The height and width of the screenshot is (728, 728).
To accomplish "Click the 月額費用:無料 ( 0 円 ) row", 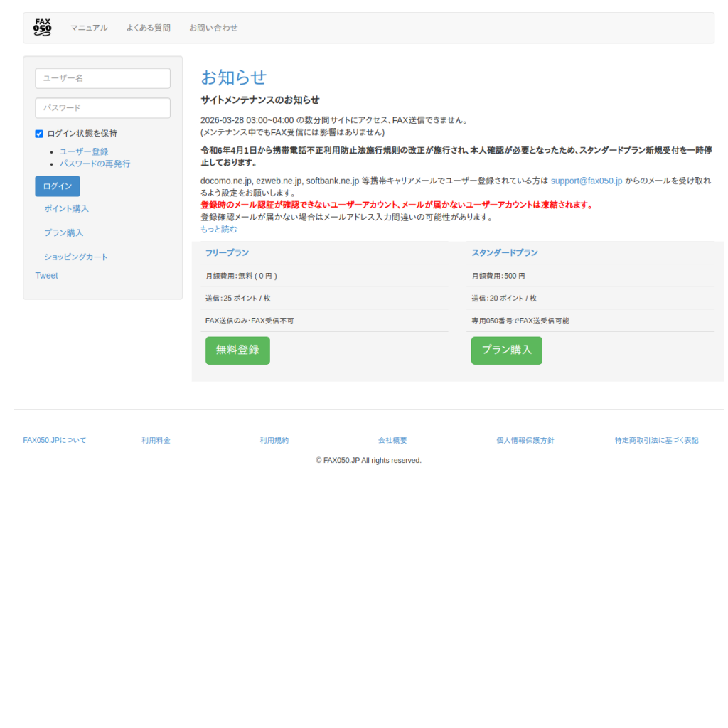I will pos(324,276).
